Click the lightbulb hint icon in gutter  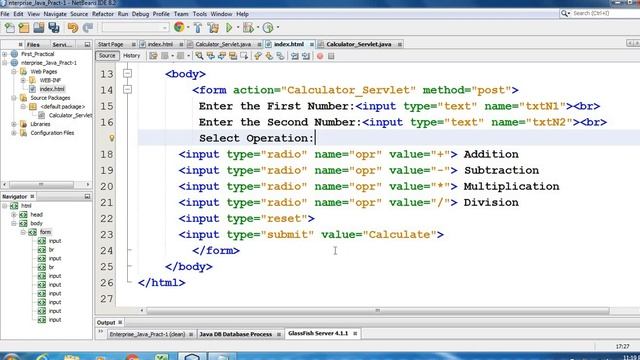[x=111, y=138]
